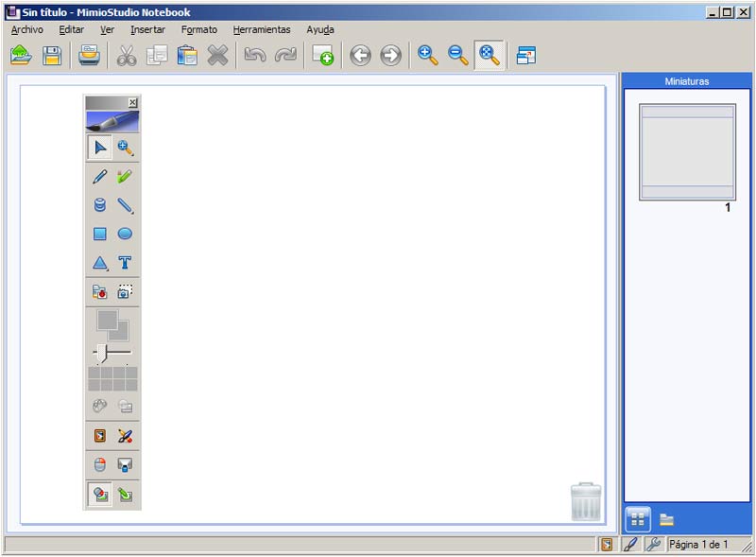This screenshot has width=756, height=557.
Task: Select the green Highlighter tool
Action: (x=125, y=176)
